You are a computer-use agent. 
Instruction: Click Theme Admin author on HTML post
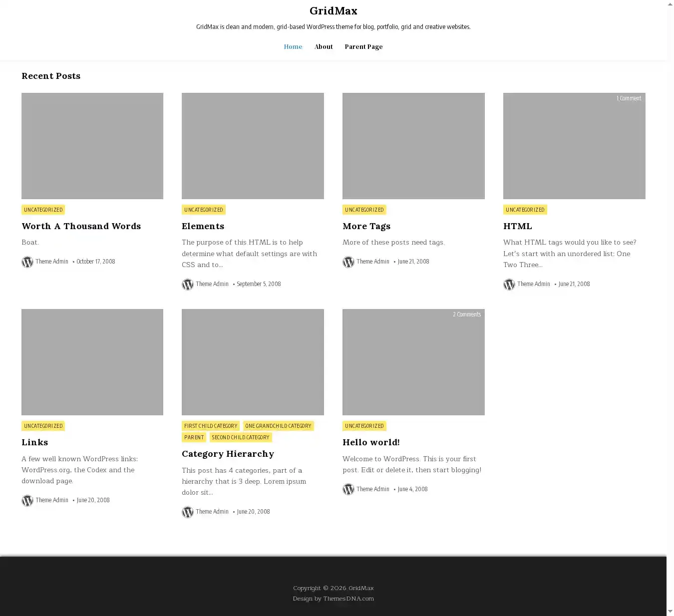tap(534, 284)
